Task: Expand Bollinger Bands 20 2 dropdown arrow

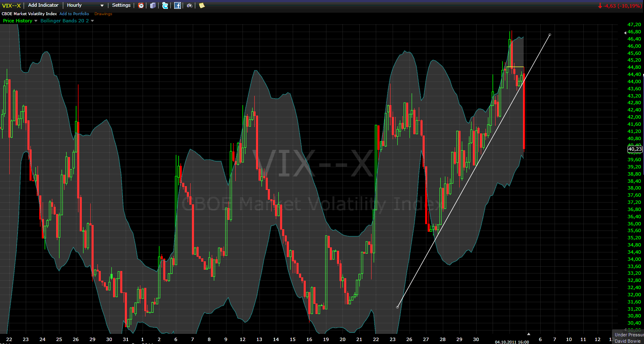Action: [x=92, y=21]
